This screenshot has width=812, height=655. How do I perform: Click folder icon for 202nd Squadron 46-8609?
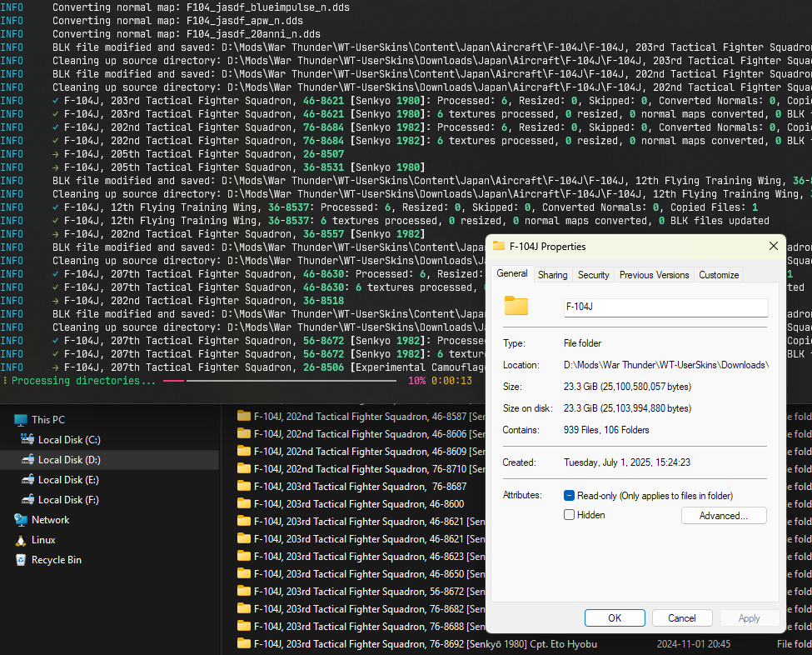(243, 452)
